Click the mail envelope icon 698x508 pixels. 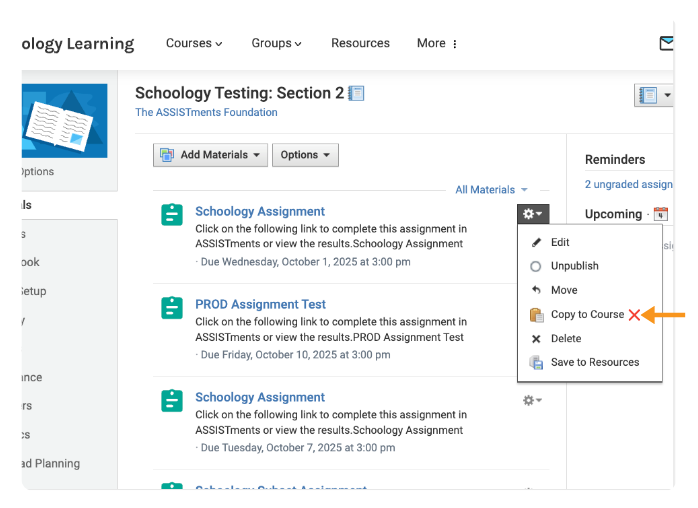[x=667, y=44]
